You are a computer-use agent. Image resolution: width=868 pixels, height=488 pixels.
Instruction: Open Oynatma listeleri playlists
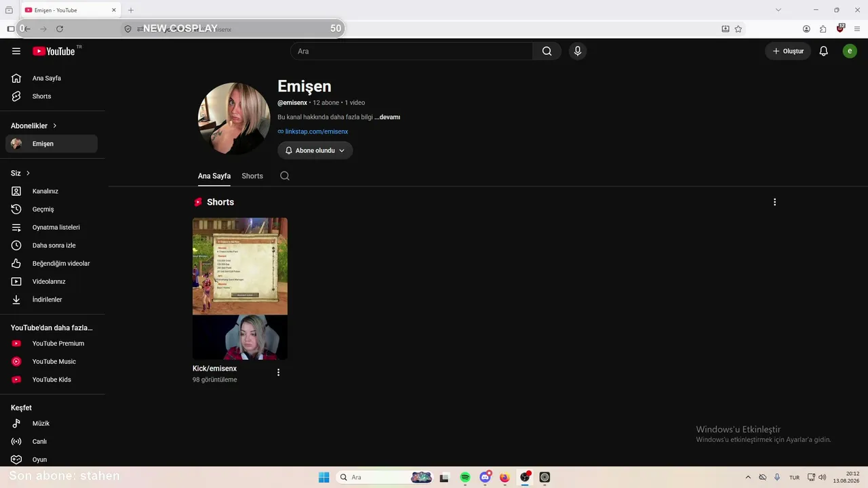coord(52,227)
